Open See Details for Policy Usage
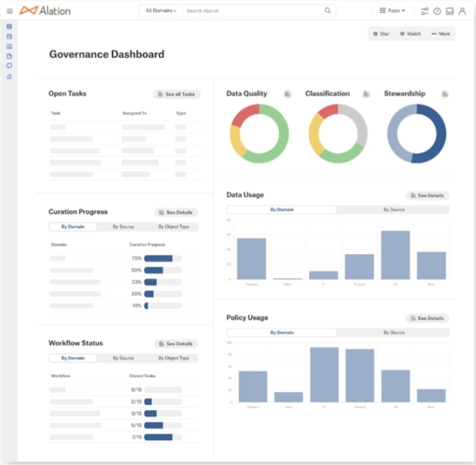Viewport: 476px width, 465px height. [427, 319]
